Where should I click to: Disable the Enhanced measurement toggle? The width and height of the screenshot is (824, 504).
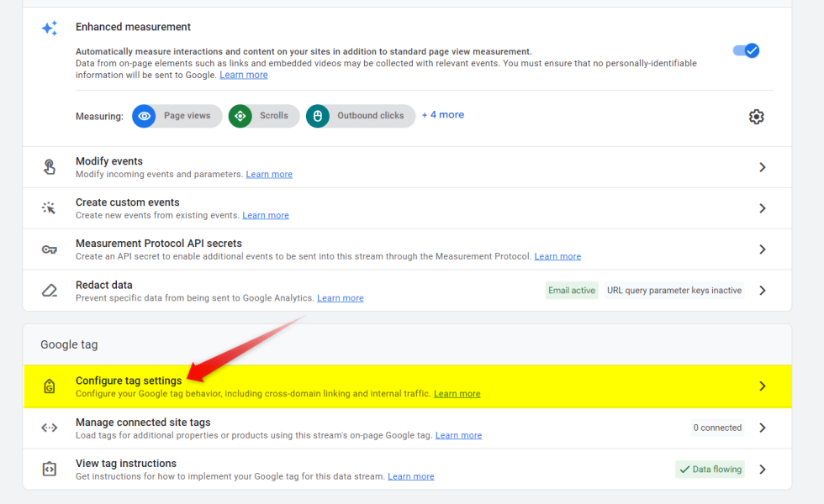[746, 50]
